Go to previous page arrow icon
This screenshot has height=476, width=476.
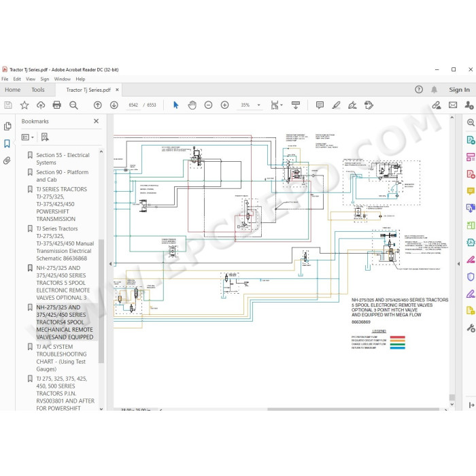97,105
